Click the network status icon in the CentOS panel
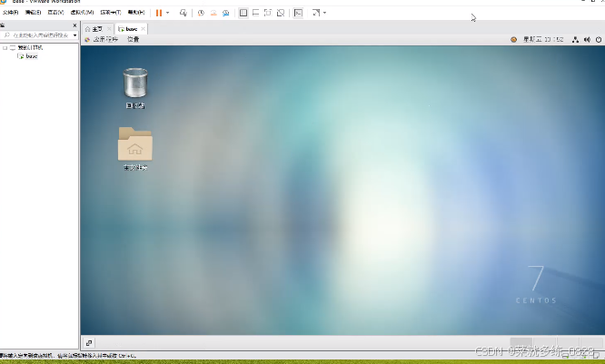This screenshot has height=364, width=605. 575,39
